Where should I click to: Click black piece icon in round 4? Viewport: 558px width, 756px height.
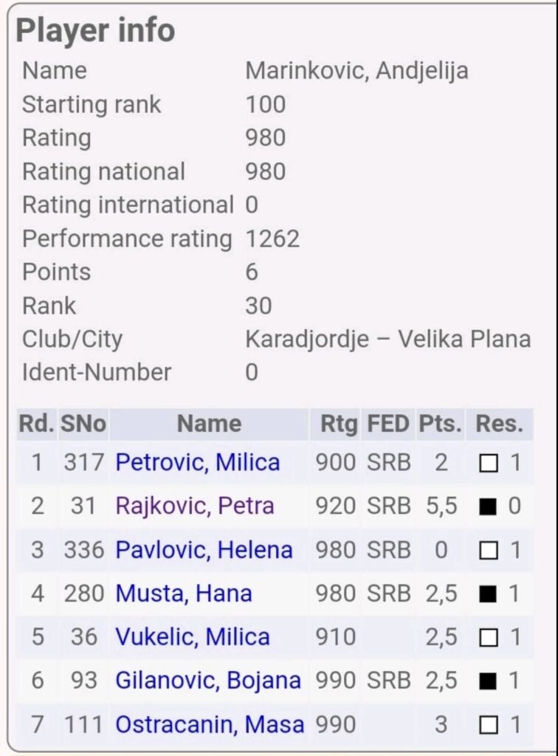tap(488, 594)
